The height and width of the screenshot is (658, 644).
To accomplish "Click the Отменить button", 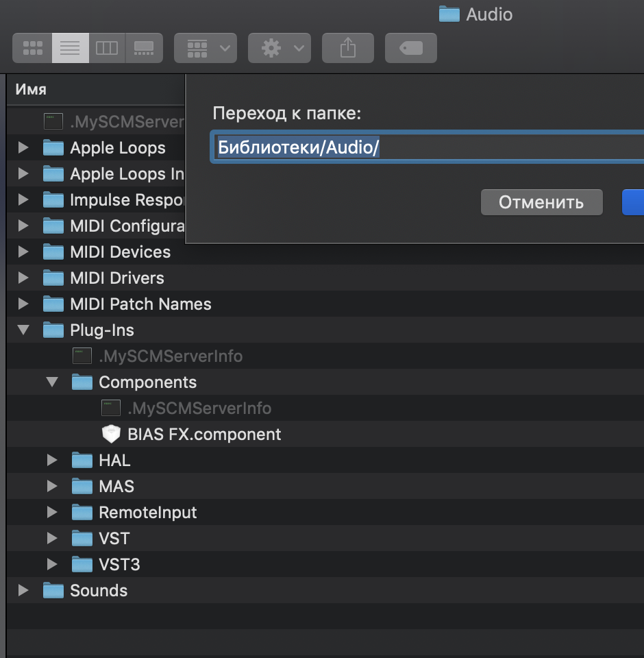I will click(x=542, y=202).
